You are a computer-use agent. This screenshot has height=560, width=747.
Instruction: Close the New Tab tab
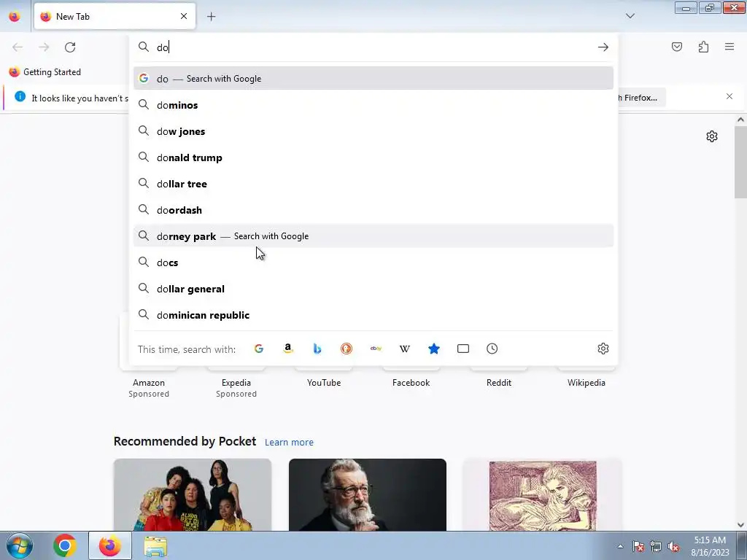(184, 16)
